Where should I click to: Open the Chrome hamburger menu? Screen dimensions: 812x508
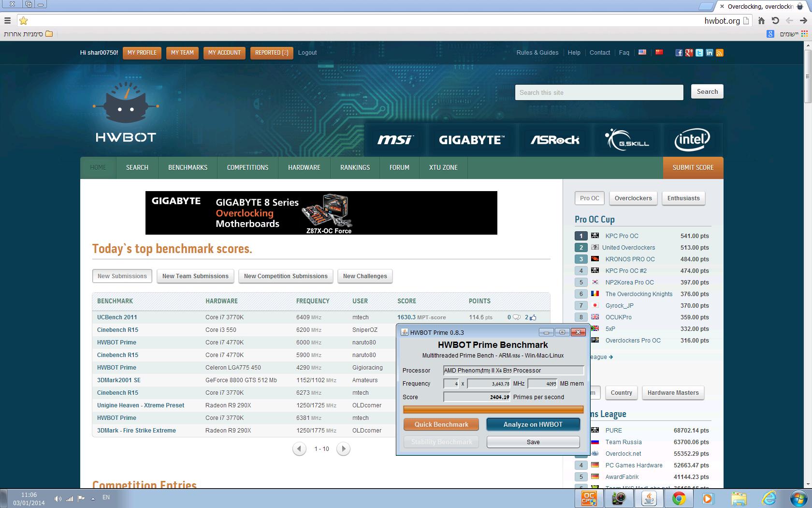click(7, 20)
